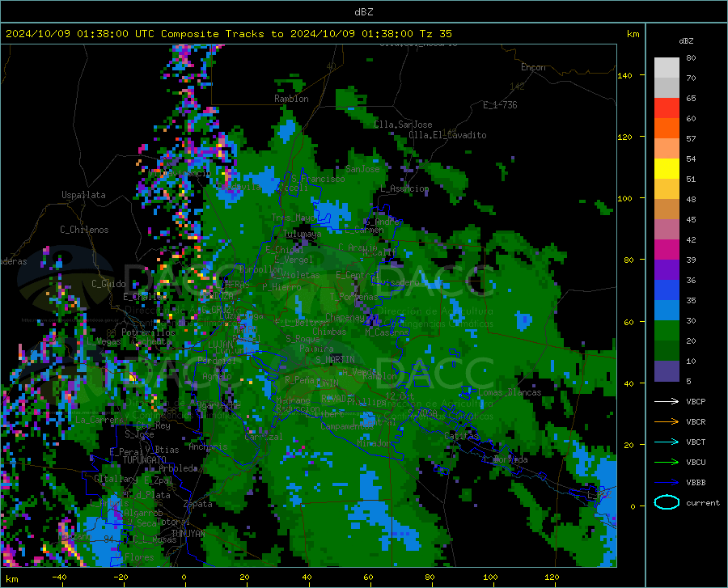Click the 'Lomas_Blancas' map label
Screen dimensions: 728x588
tap(510, 392)
